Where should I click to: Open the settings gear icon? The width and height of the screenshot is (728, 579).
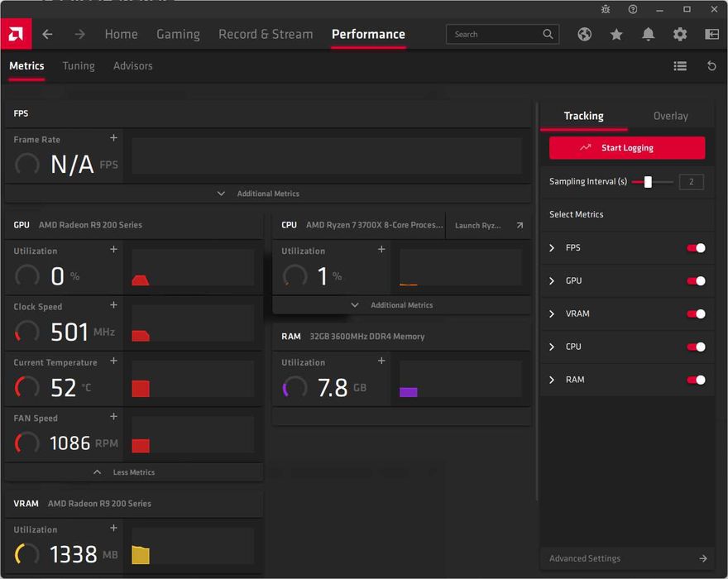(680, 35)
